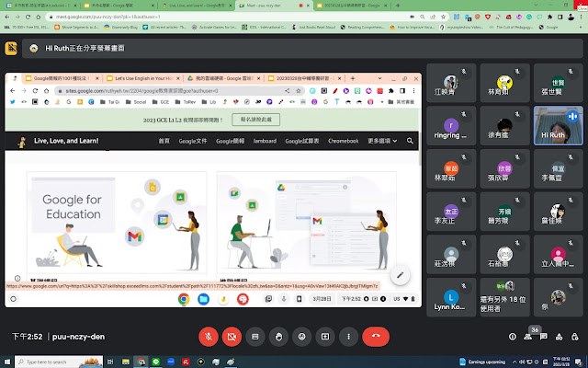
Task: Open Windows Start menu
Action: pyautogui.click(x=7, y=362)
